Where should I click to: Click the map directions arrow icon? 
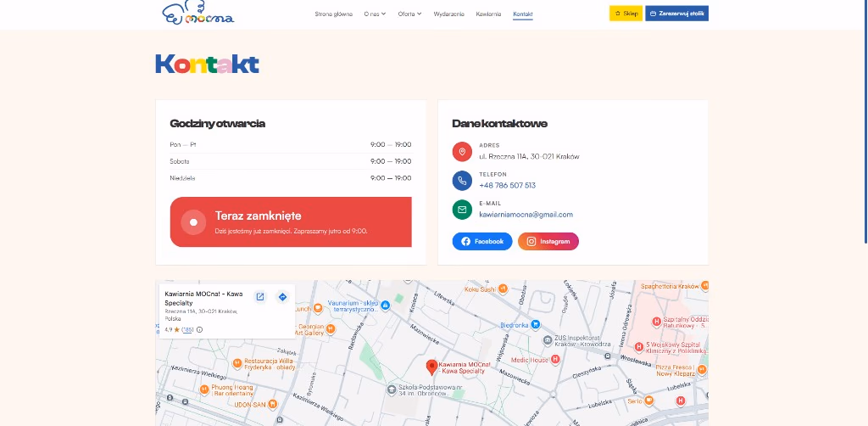pyautogui.click(x=282, y=297)
